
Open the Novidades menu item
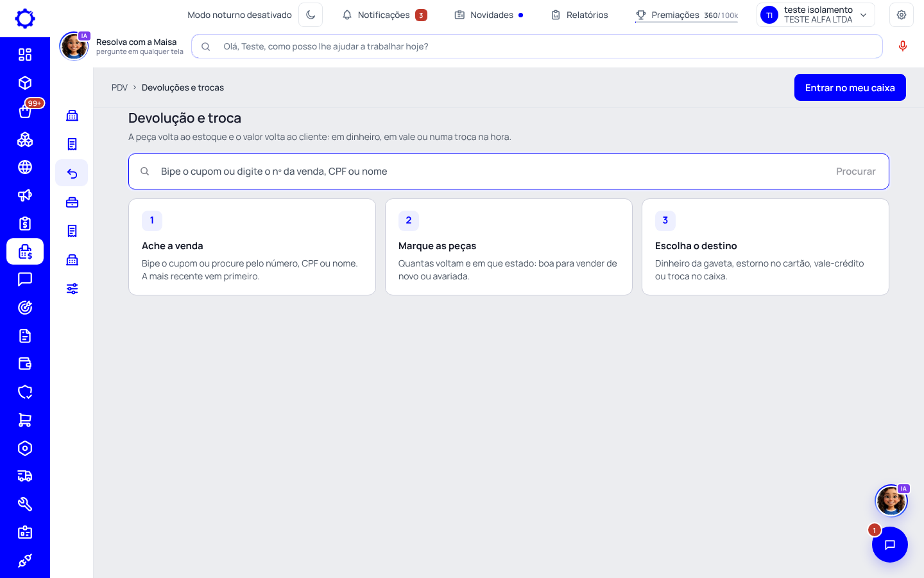[x=489, y=15]
